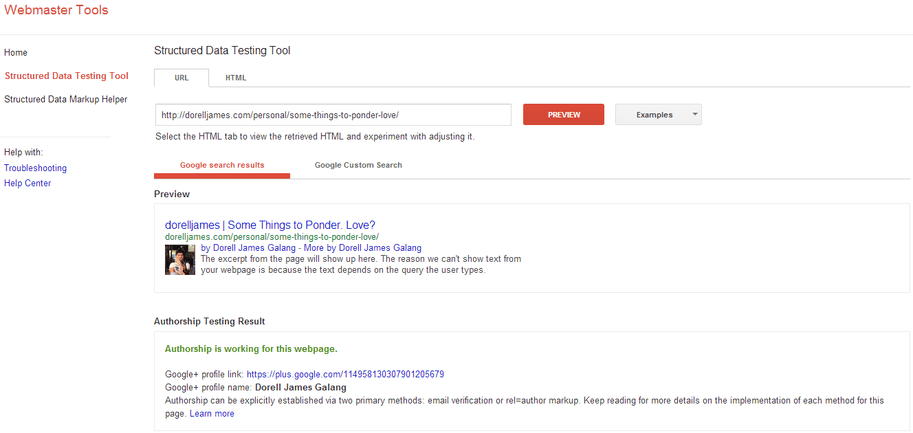The height and width of the screenshot is (433, 913).
Task: Click the author profile photo thumbnail
Action: (x=180, y=260)
